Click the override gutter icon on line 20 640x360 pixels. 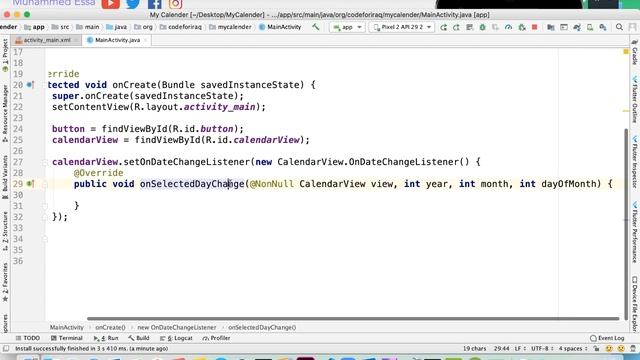(x=30, y=85)
